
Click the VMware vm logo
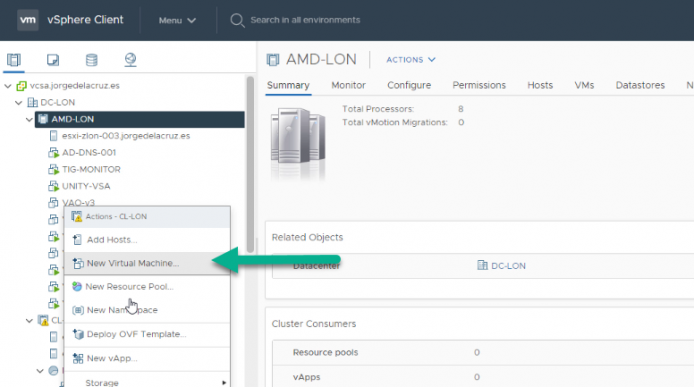click(27, 20)
